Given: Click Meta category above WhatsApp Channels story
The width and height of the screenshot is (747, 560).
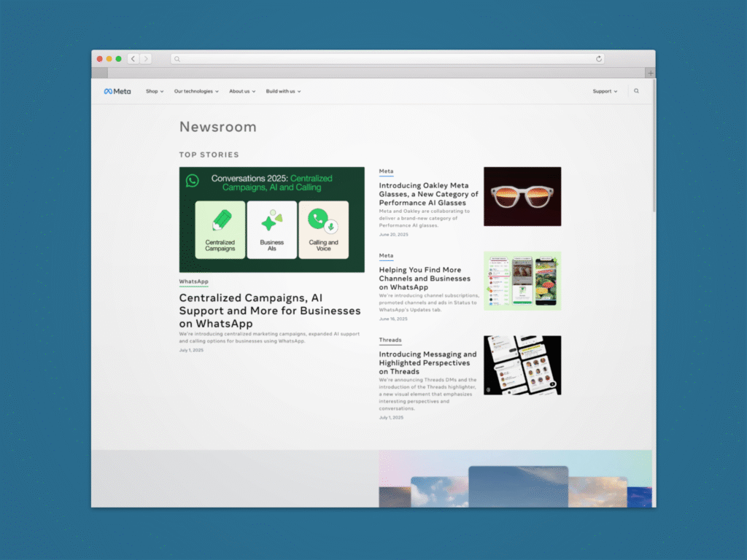Looking at the screenshot, I should point(387,256).
